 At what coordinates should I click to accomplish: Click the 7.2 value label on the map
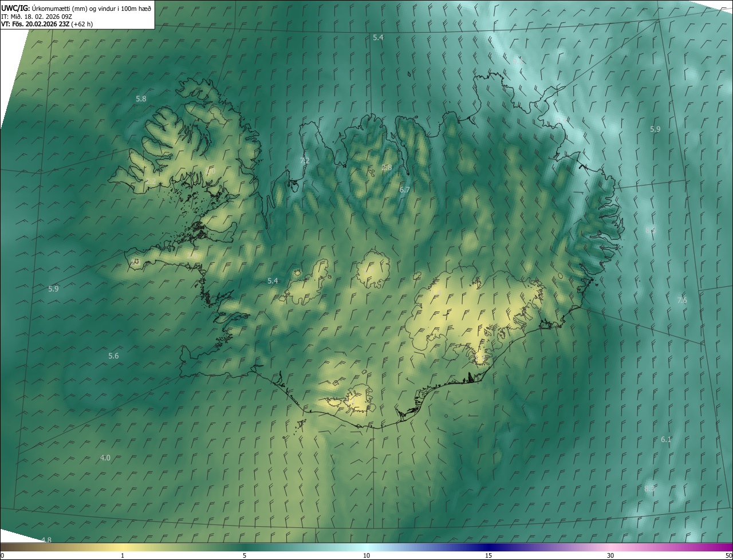tap(305, 161)
